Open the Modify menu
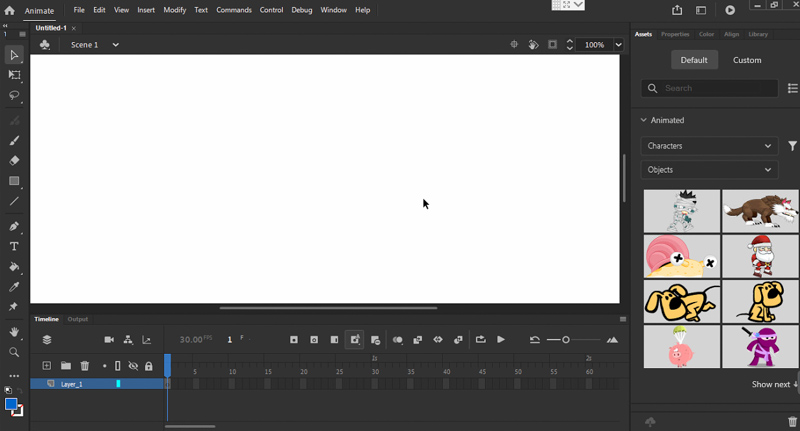Image resolution: width=800 pixels, height=431 pixels. tap(175, 10)
